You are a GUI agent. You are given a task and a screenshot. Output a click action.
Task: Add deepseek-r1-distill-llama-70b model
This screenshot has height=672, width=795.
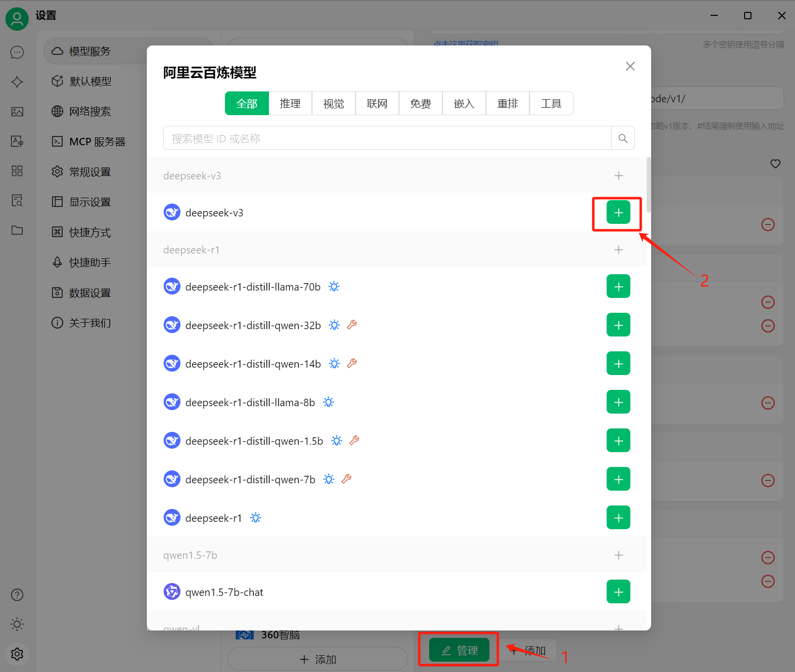click(x=618, y=287)
